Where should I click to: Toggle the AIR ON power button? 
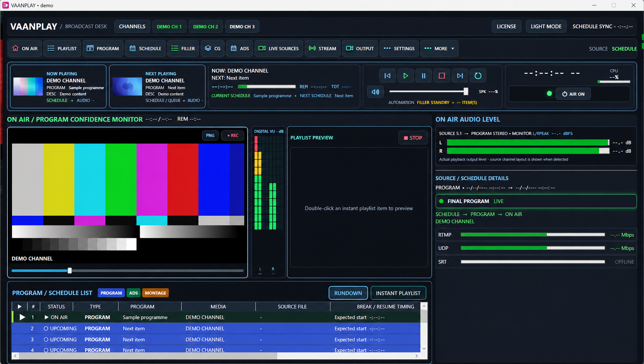pos(573,94)
